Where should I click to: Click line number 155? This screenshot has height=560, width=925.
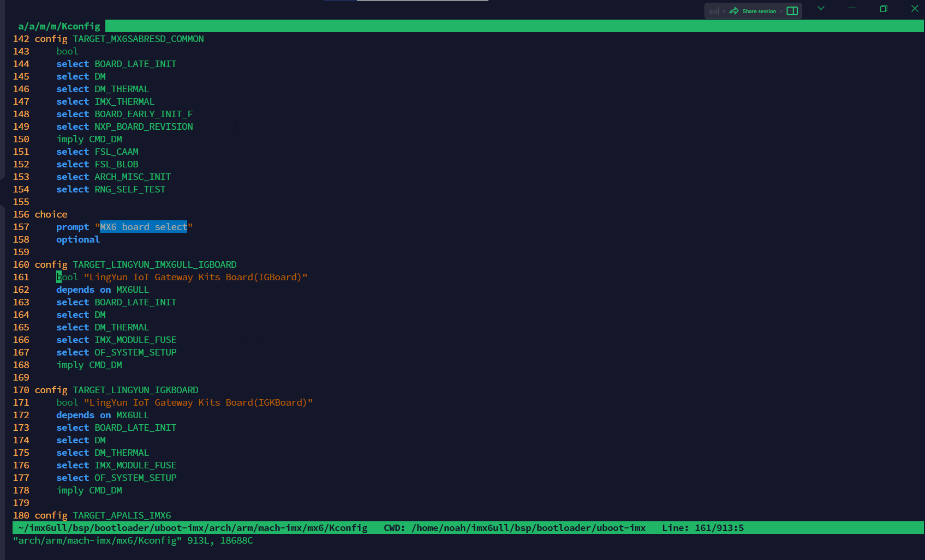click(x=21, y=202)
